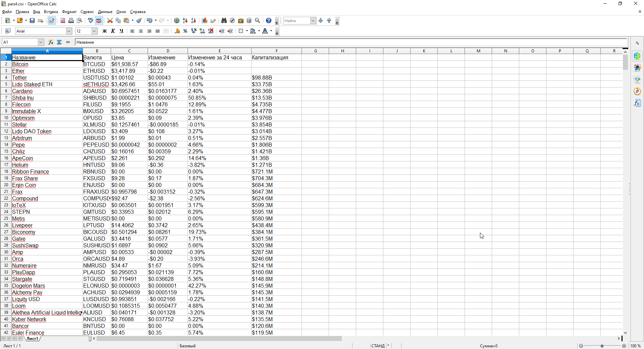Image resolution: width=644 pixels, height=349 pixels.
Task: Copy the selected cells
Action: (118, 20)
